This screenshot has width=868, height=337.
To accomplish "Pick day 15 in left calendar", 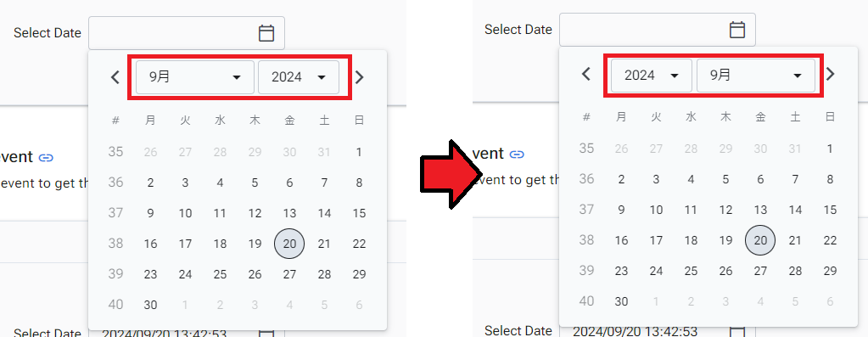I will [x=359, y=213].
